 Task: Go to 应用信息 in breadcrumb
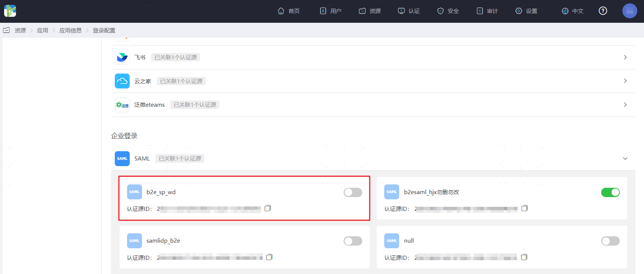(70, 30)
